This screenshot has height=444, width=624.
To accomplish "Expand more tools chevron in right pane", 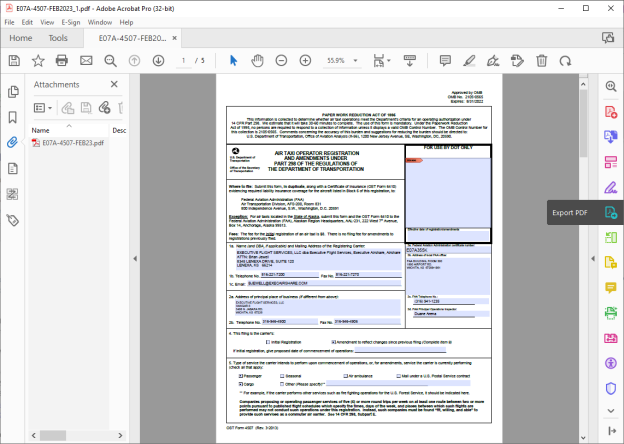I will coord(611,411).
